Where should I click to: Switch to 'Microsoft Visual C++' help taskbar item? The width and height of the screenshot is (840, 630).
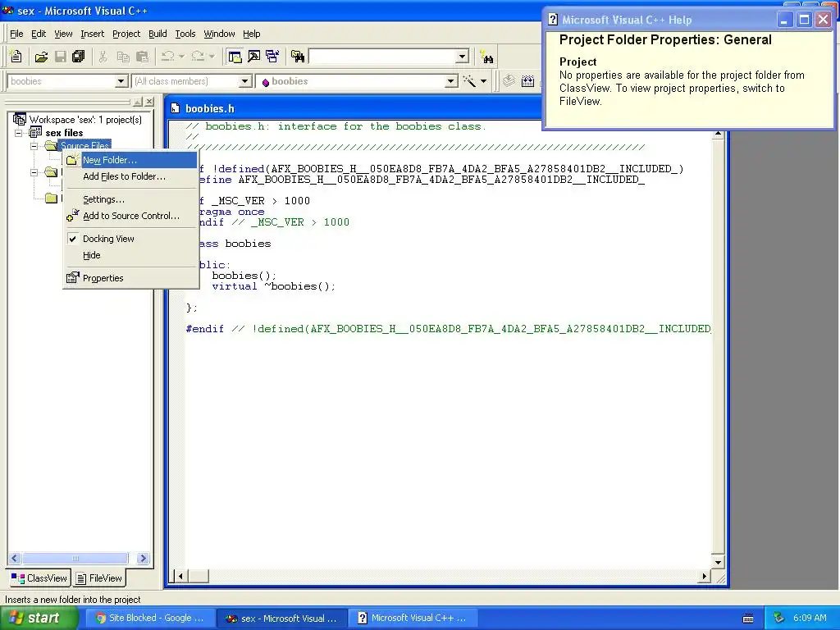tap(413, 618)
